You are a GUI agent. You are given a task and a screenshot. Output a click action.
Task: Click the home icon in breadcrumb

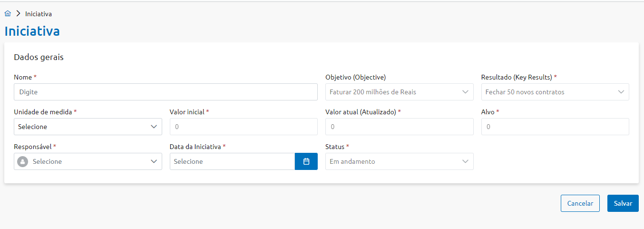pyautogui.click(x=8, y=14)
